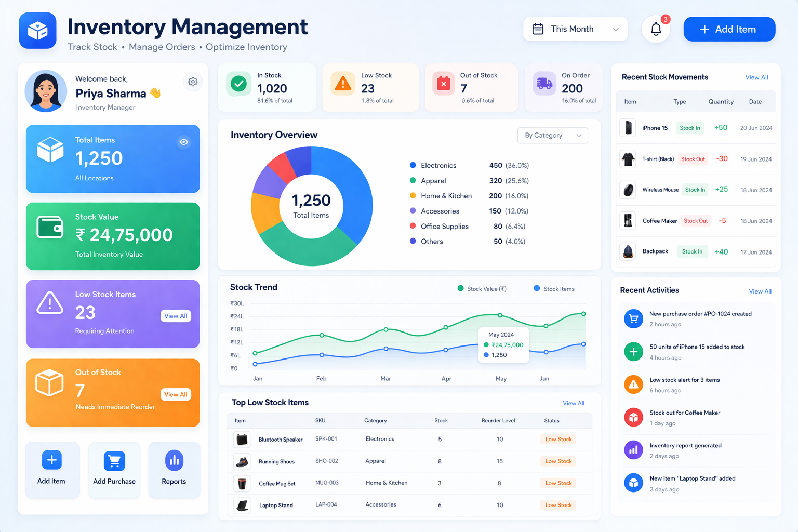Toggle Stock Value series in trend legend
Image resolution: width=798 pixels, height=532 pixels.
482,289
